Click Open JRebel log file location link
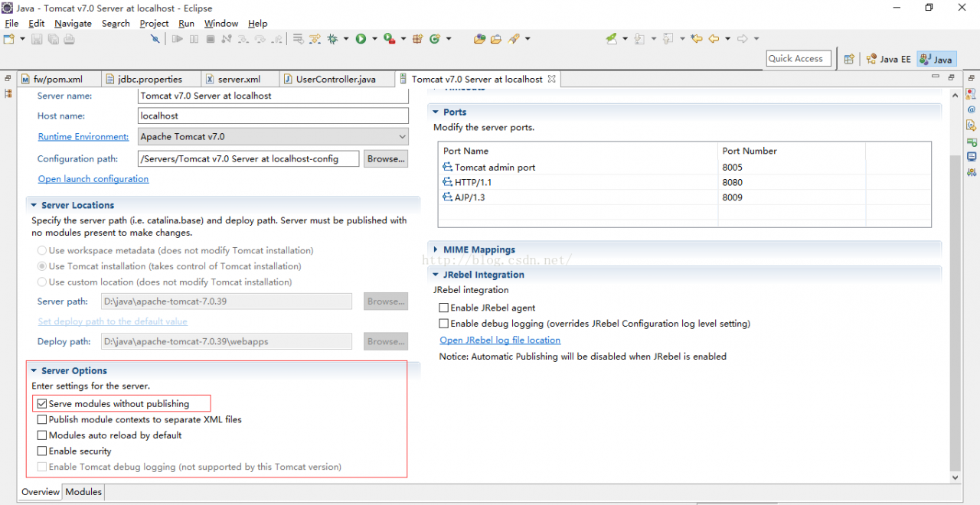 pyautogui.click(x=500, y=340)
